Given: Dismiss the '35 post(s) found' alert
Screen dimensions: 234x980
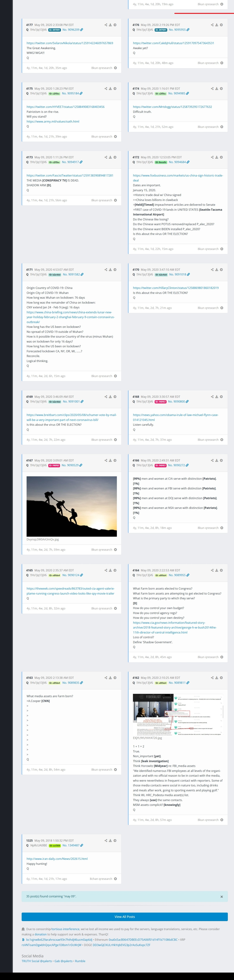Looking at the screenshot, I should tap(222, 897).
